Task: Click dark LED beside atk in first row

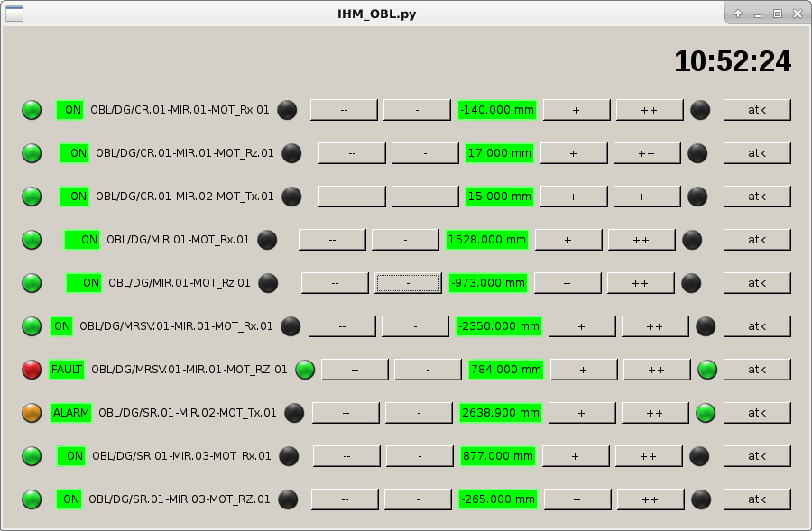Action: click(x=700, y=110)
